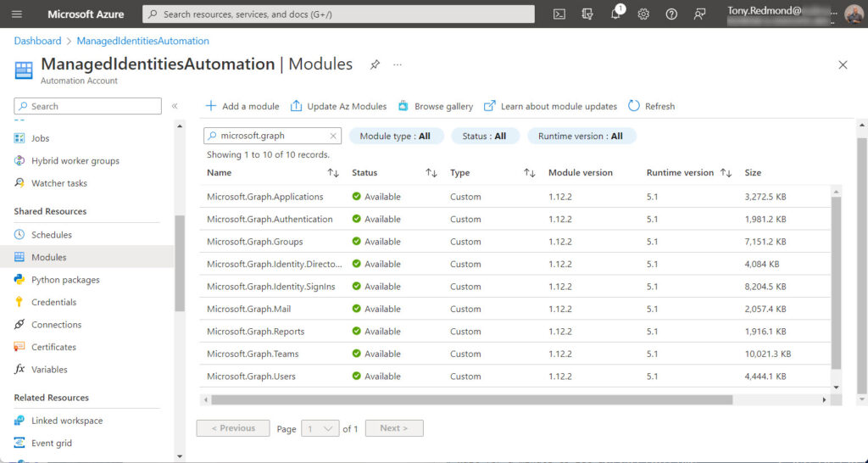Pin the Modules page to dashboard
This screenshot has width=868, height=463.
[x=375, y=64]
